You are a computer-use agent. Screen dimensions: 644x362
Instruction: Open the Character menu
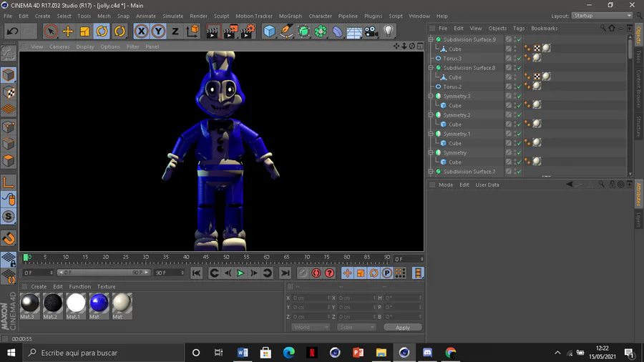point(321,16)
